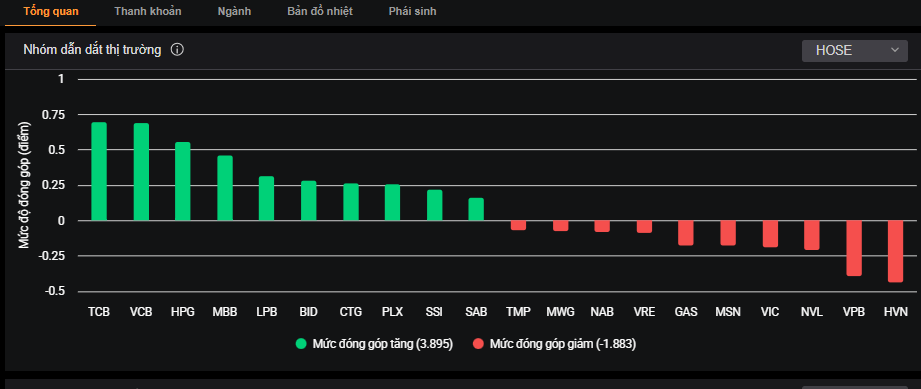Viewport: 921px width, 389px height.
Task: Click the red VIC bar
Action: pyautogui.click(x=770, y=234)
